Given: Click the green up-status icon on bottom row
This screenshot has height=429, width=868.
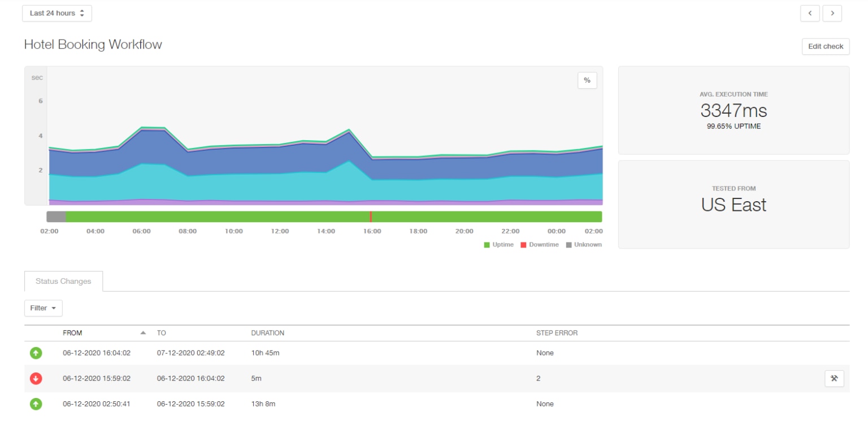Looking at the screenshot, I should coord(36,404).
